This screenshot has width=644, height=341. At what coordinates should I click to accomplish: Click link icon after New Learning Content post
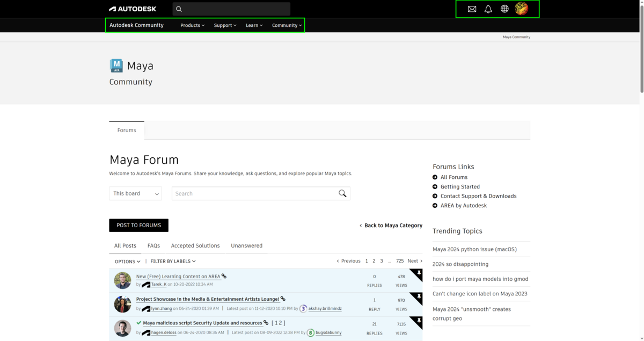pos(224,277)
